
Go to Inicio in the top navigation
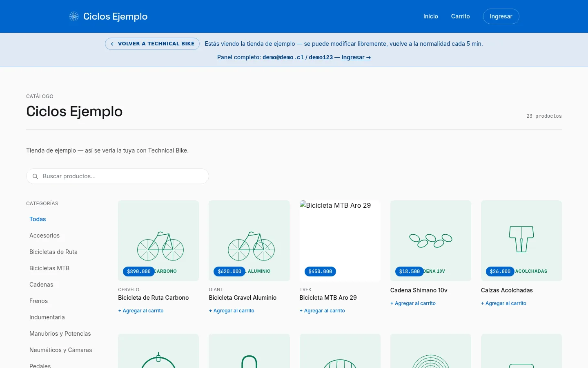(431, 16)
